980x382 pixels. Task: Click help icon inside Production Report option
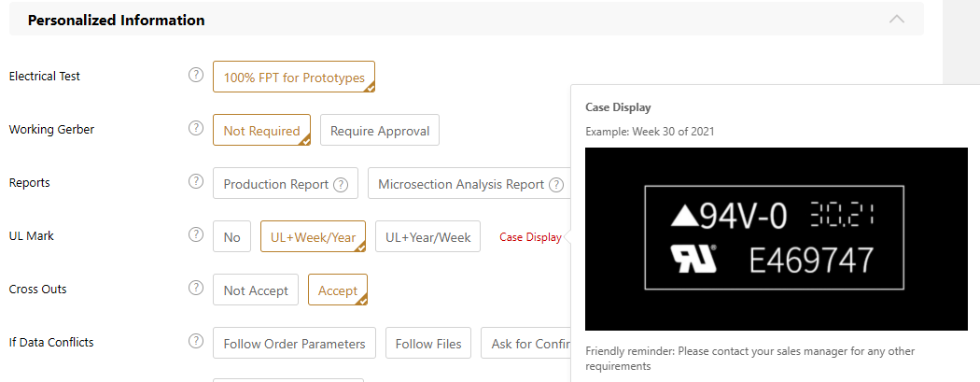point(341,184)
